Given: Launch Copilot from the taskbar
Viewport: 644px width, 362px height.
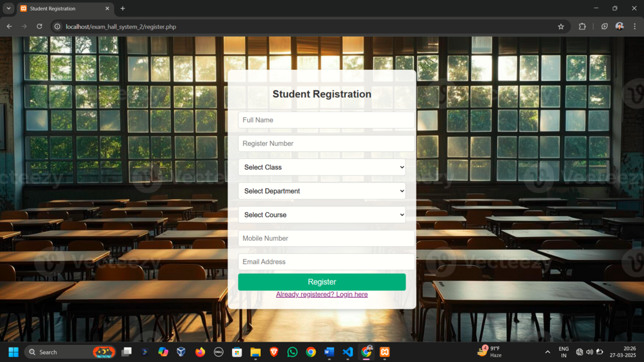Looking at the screenshot, I should (163, 352).
